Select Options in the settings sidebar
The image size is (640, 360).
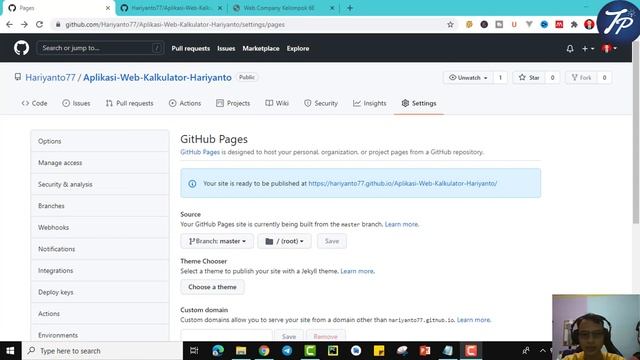(100, 141)
